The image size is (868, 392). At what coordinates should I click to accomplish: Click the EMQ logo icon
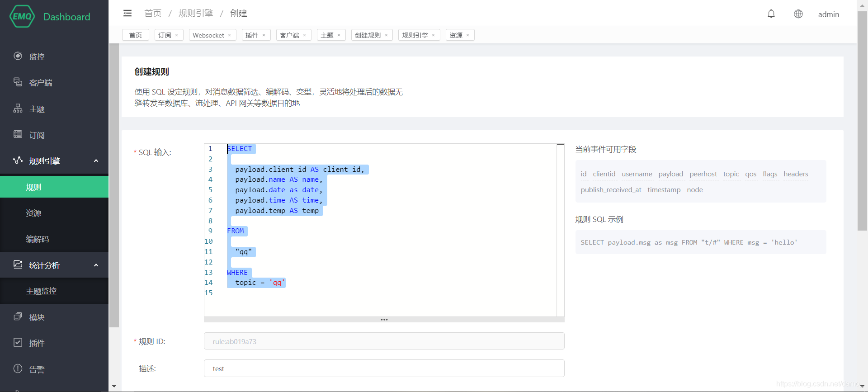[x=22, y=17]
